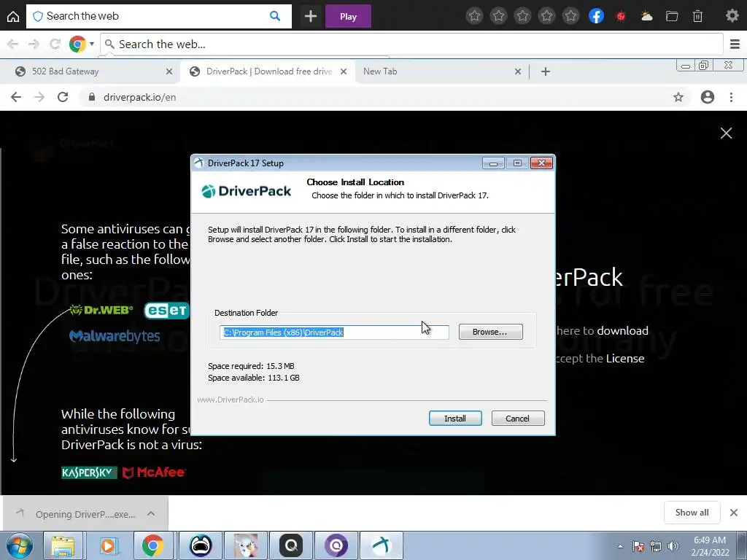Click the purple Play button
747x560 pixels.
point(348,16)
